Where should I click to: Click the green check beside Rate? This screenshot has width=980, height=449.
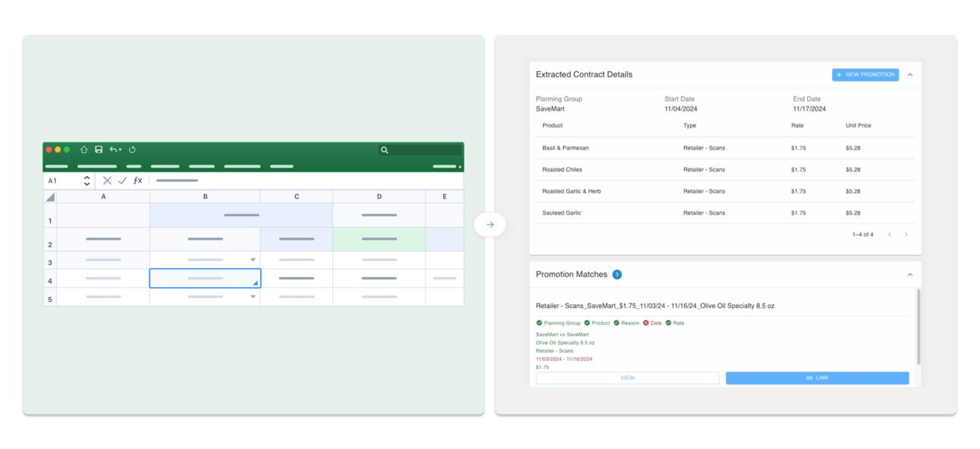tap(668, 323)
